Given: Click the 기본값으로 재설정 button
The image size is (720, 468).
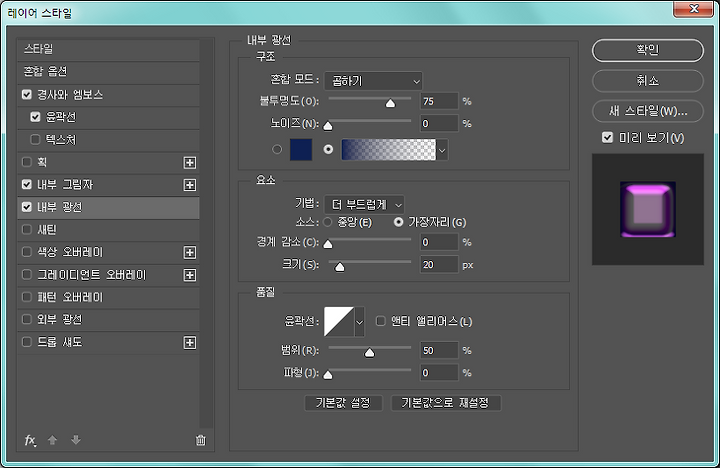Looking at the screenshot, I should tap(445, 403).
